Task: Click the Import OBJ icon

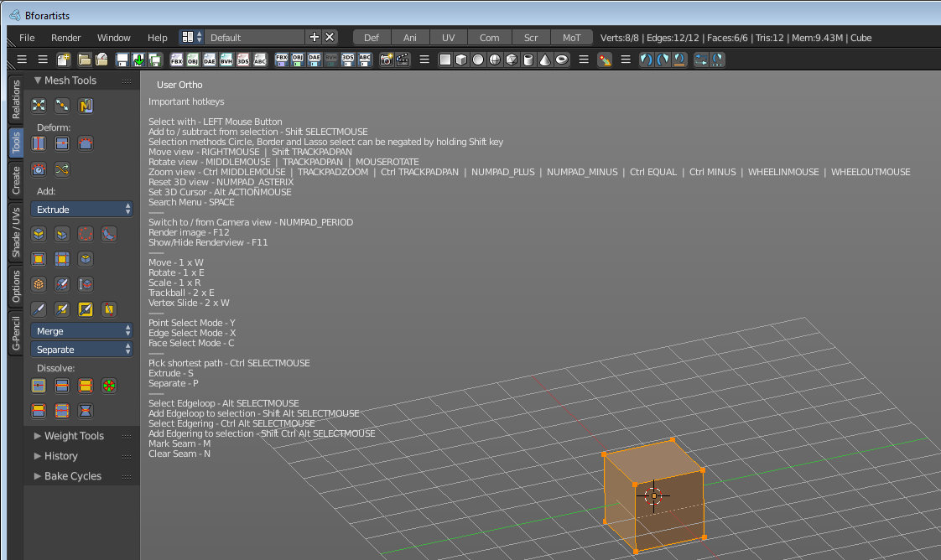Action: (x=193, y=60)
